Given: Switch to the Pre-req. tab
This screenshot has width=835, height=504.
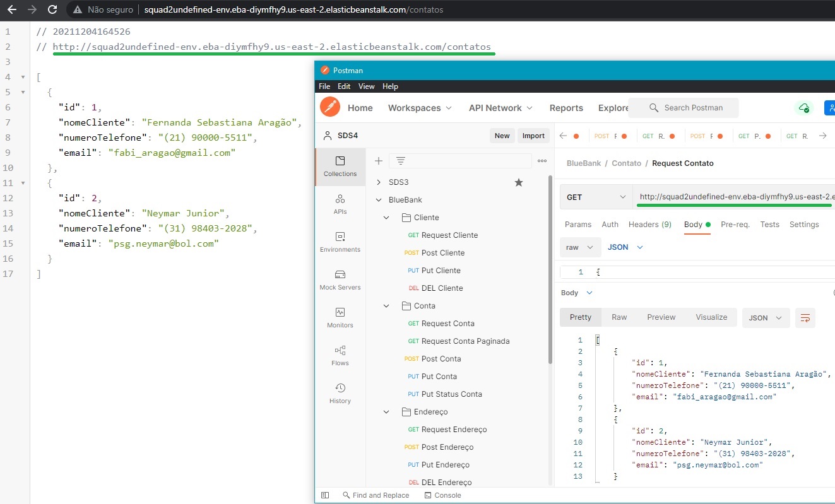Looking at the screenshot, I should tap(735, 225).
